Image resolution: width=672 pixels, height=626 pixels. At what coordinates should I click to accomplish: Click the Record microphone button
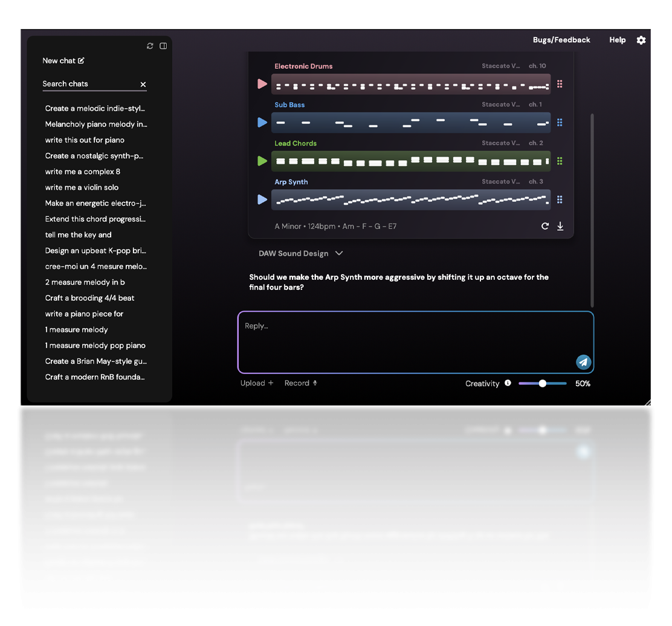coord(301,383)
